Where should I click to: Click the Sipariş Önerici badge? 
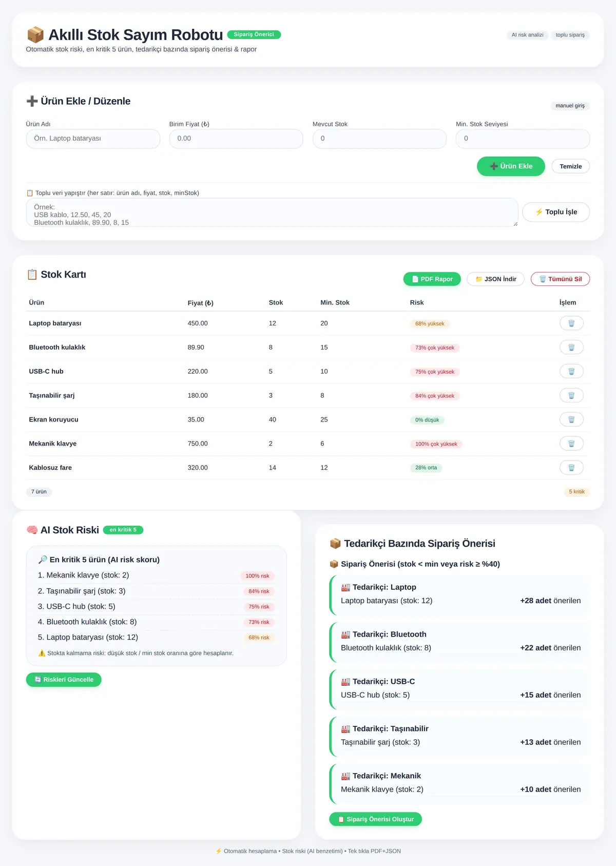[x=254, y=34]
